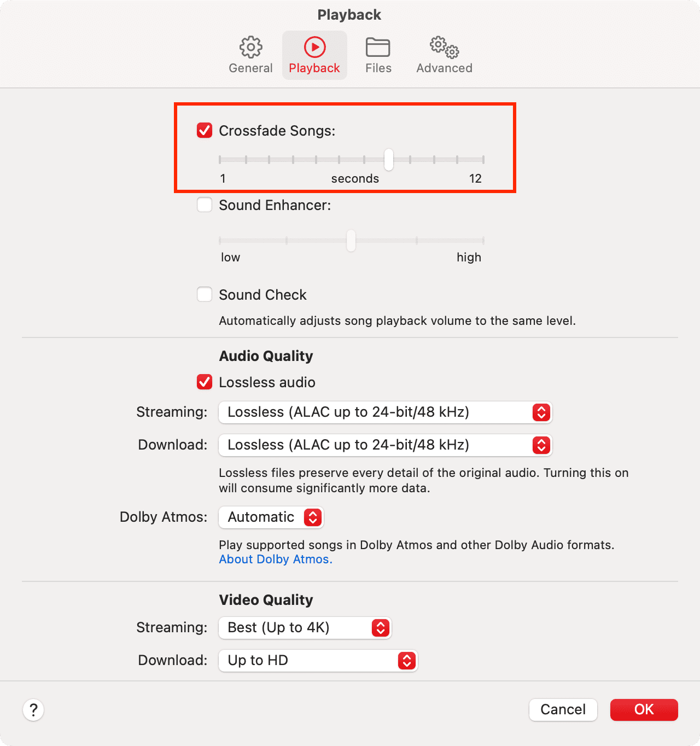This screenshot has width=700, height=746.
Task: Click the 'seconds' label under crossfade slider
Action: [x=355, y=178]
